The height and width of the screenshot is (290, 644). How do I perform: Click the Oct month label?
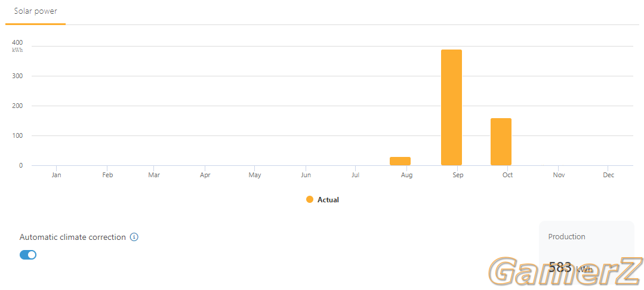click(x=507, y=175)
